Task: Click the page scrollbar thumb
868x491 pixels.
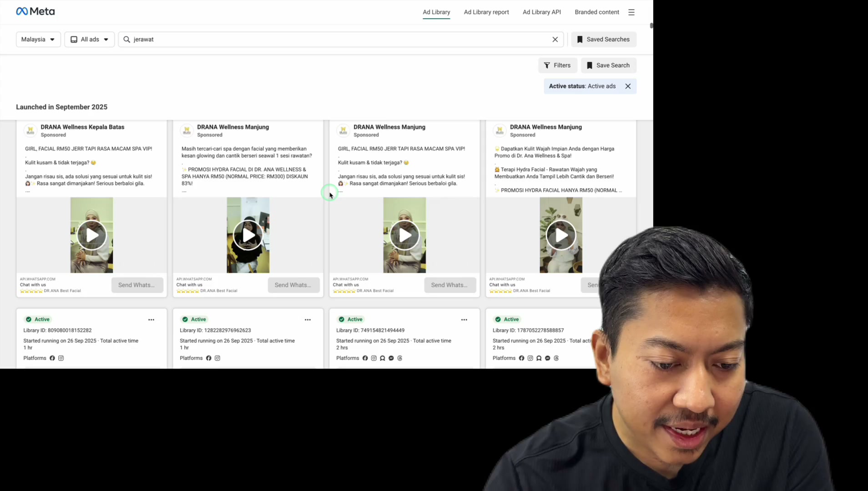Action: pyautogui.click(x=651, y=25)
